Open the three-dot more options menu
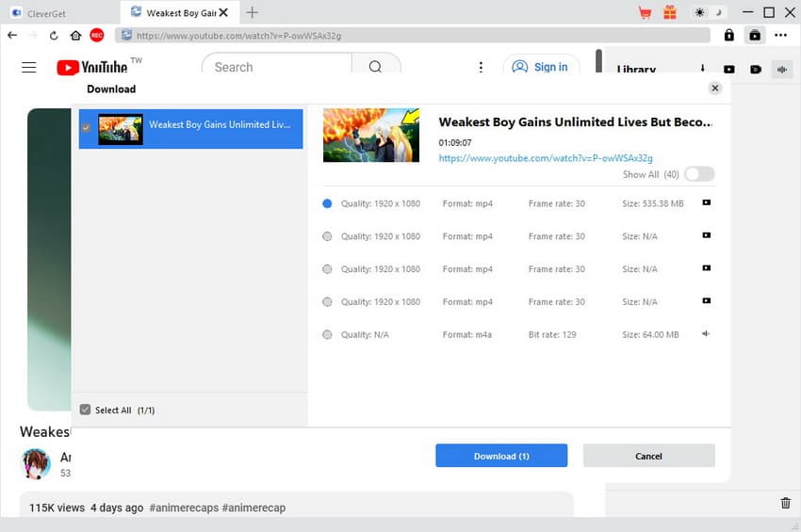Viewport: 801px width, 532px height. [780, 35]
